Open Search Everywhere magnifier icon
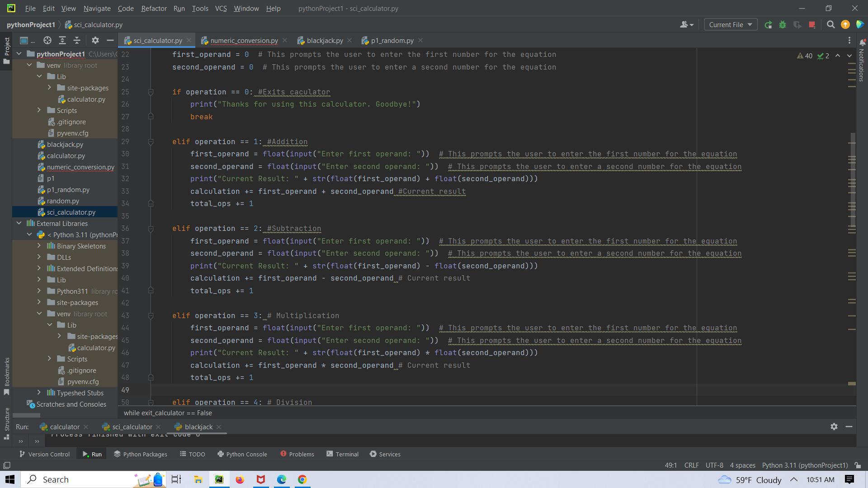The width and height of the screenshot is (868, 488). point(830,25)
